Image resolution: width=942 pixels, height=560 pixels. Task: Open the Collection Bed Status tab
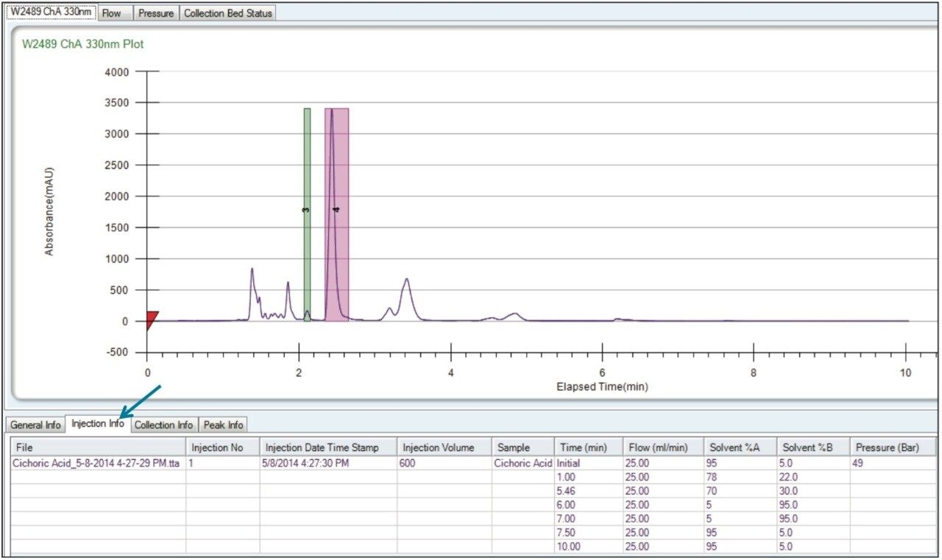[227, 13]
